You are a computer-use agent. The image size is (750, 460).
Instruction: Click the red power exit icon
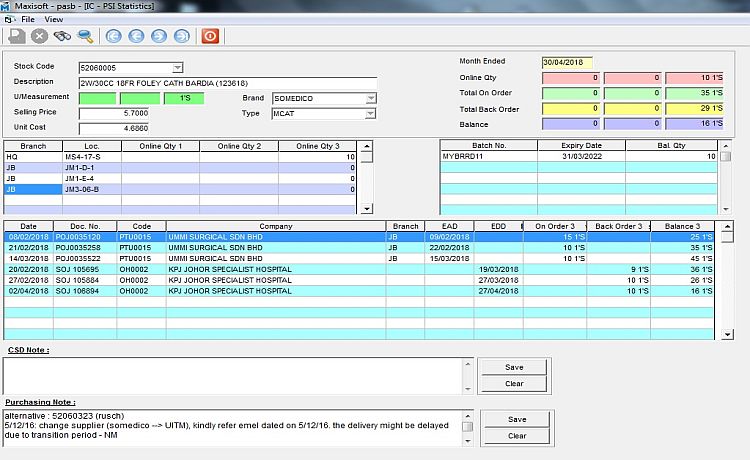pyautogui.click(x=210, y=36)
